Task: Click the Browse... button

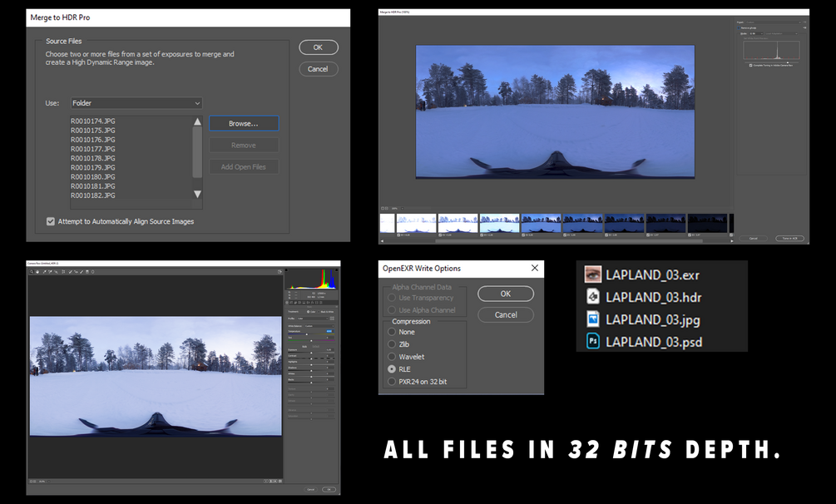Action: click(x=244, y=123)
